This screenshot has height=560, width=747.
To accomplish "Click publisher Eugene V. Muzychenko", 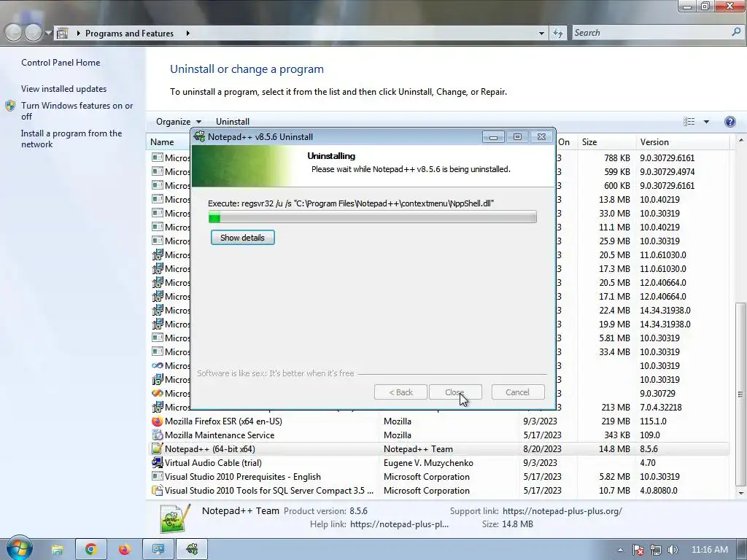I will [428, 463].
